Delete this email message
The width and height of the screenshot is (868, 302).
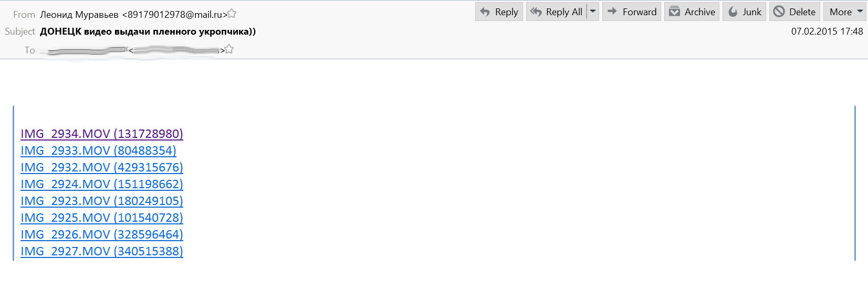[794, 12]
